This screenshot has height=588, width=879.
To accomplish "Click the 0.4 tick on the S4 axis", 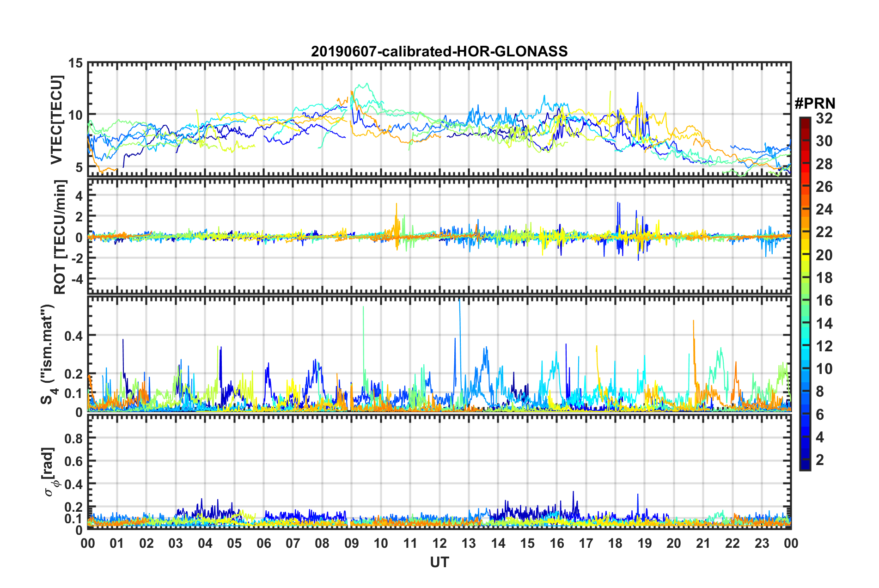I will (73, 336).
